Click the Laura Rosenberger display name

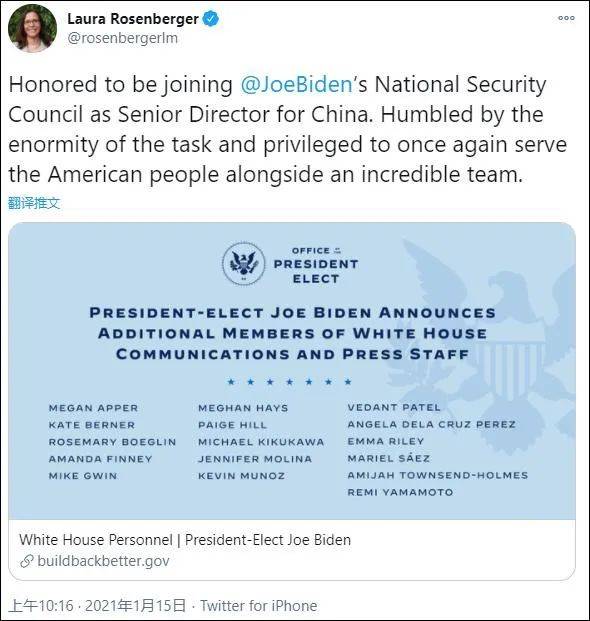[x=133, y=19]
